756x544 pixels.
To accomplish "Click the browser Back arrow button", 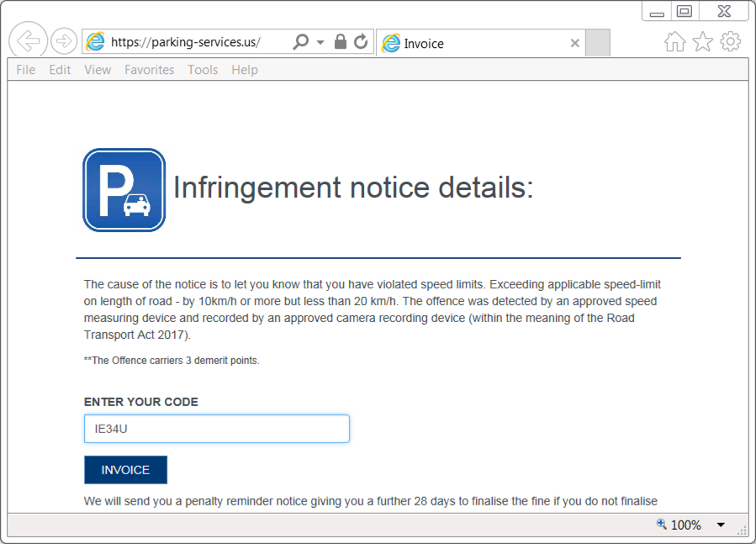I will [29, 41].
